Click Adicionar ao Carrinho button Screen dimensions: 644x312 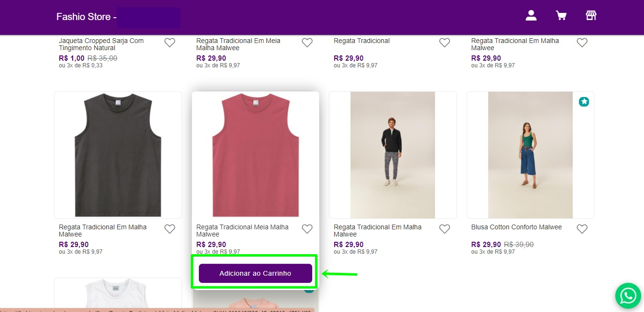pos(255,273)
